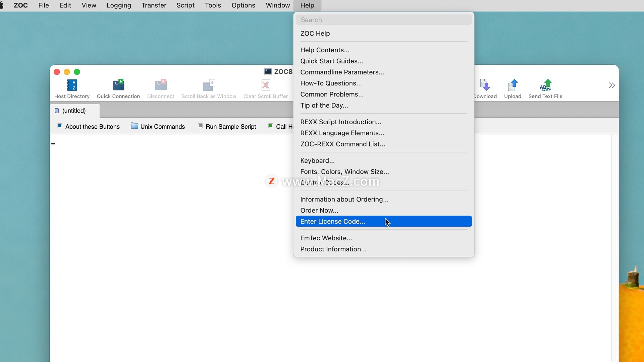644x362 pixels.
Task: Select Common Problems... menu item
Action: (x=384, y=94)
